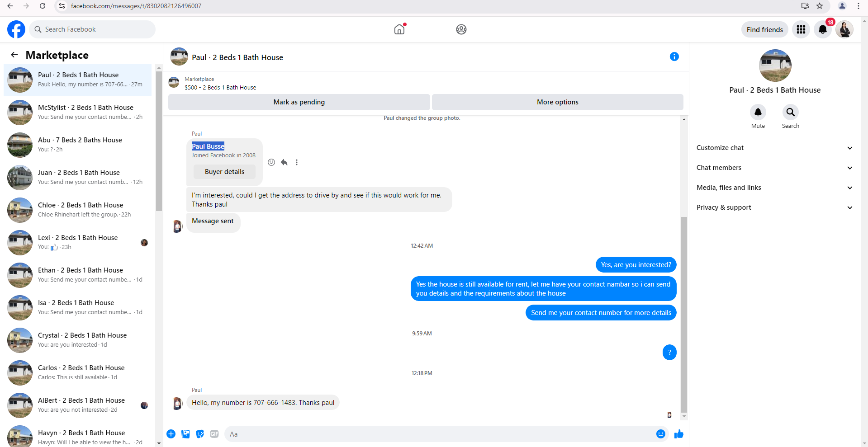Image resolution: width=868 pixels, height=447 pixels.
Task: Open the apps grid menu
Action: (801, 29)
